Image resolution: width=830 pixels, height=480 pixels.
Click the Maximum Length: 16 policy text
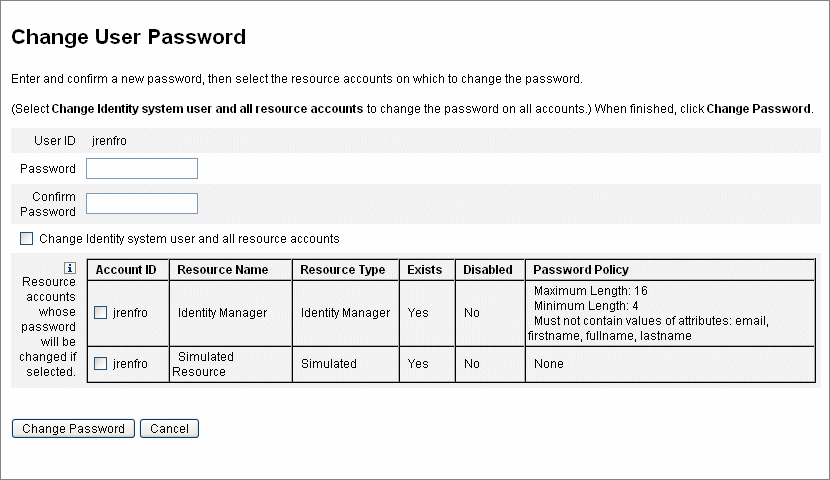(591, 291)
